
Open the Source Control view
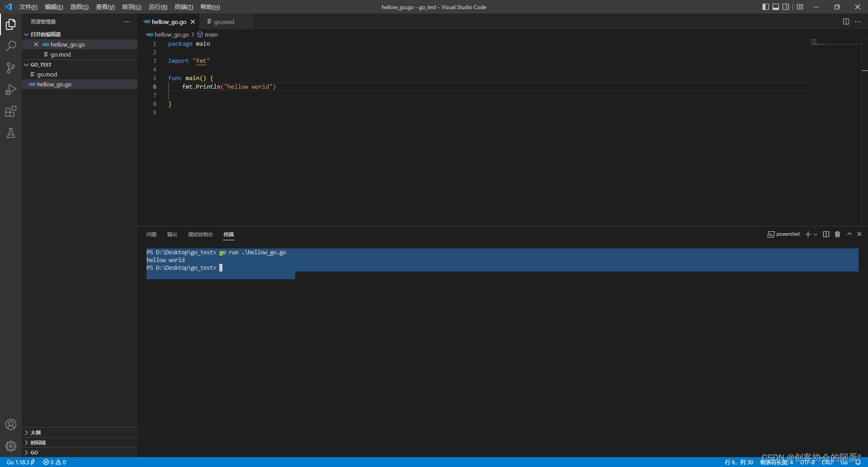pyautogui.click(x=11, y=67)
